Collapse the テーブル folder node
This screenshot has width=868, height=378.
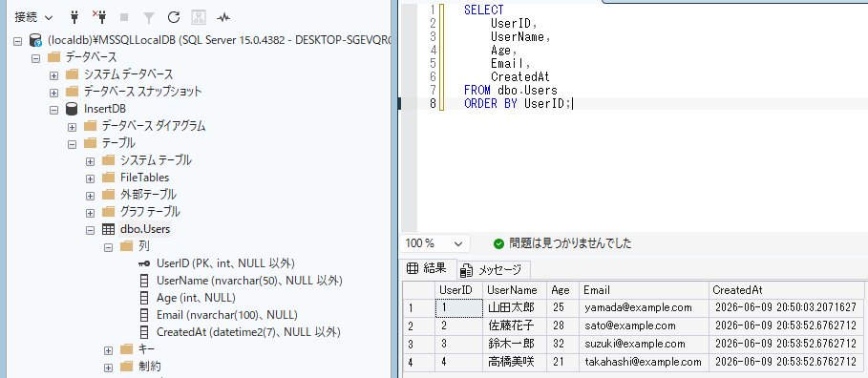point(72,144)
